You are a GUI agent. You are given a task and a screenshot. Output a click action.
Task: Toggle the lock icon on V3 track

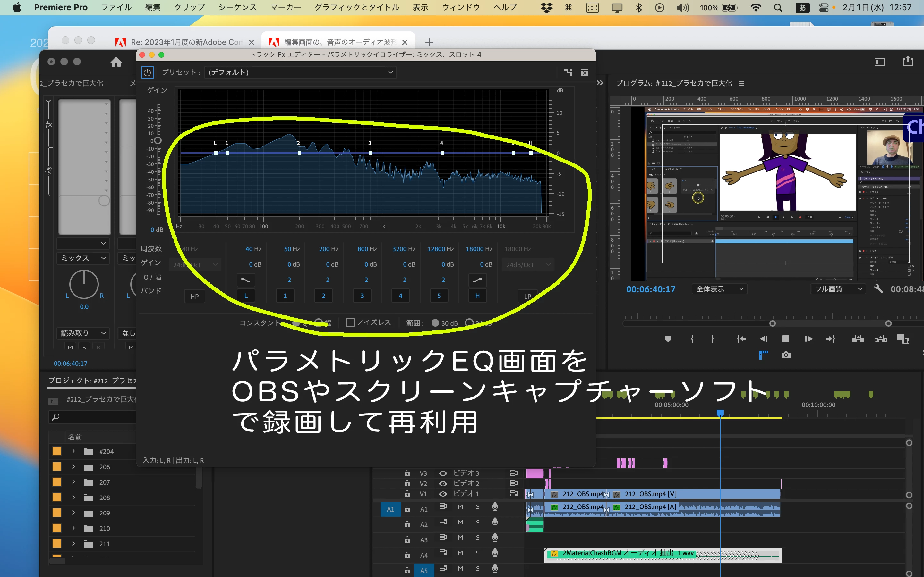point(407,473)
